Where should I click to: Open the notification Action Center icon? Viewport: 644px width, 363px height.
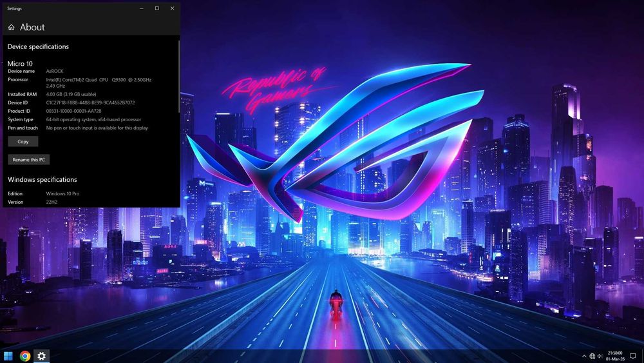(x=633, y=356)
